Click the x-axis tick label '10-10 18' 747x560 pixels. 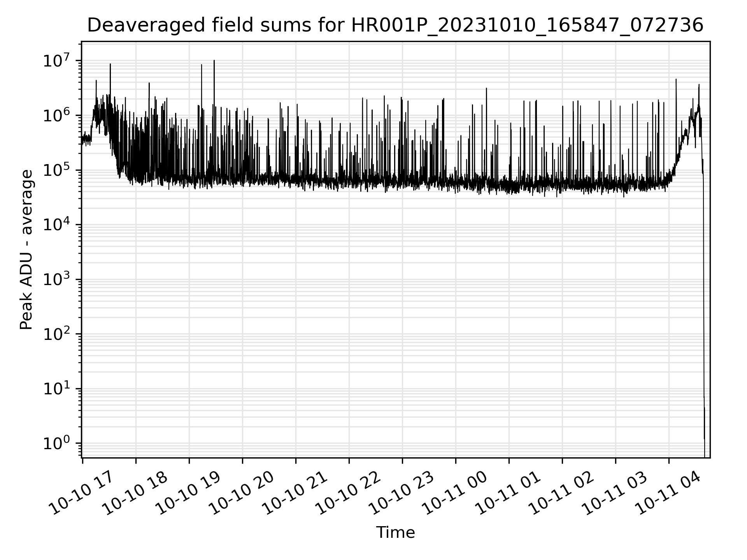point(135,492)
